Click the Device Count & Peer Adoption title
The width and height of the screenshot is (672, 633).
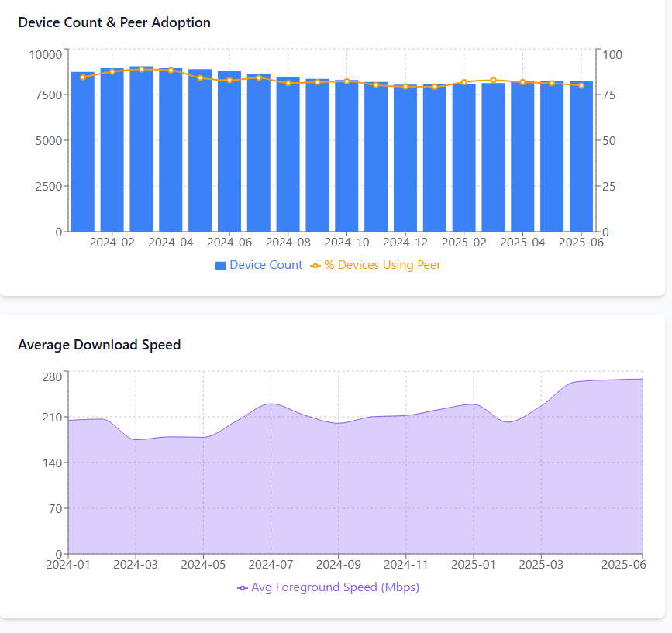(x=114, y=22)
